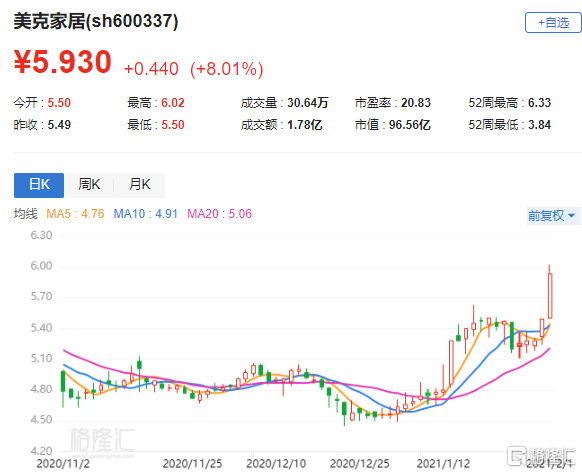Click the 52周最高 value 6.33
Image resolution: width=582 pixels, height=473 pixels.
tap(539, 103)
